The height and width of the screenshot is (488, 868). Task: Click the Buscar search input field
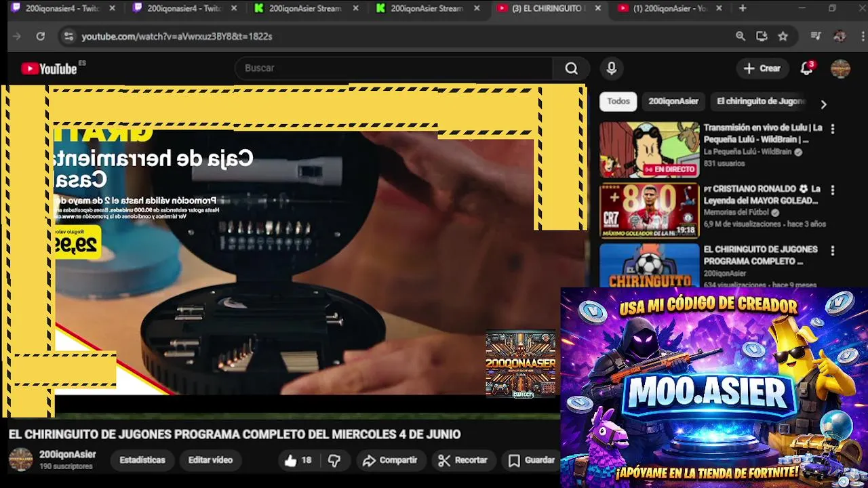pos(395,68)
